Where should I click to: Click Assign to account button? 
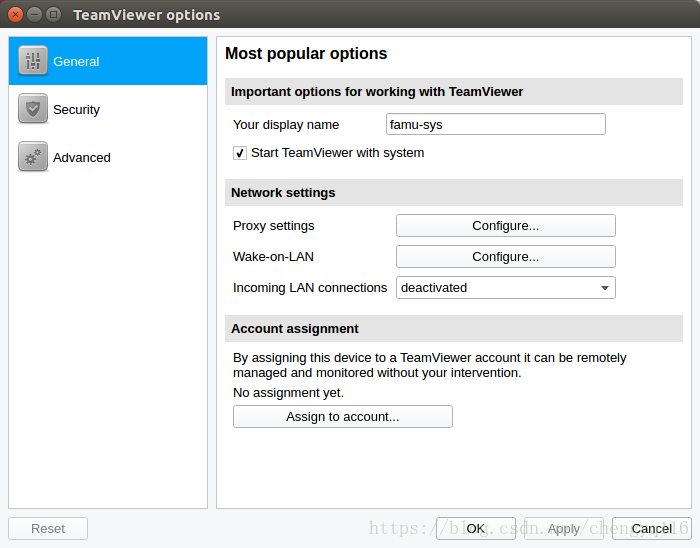click(x=342, y=416)
